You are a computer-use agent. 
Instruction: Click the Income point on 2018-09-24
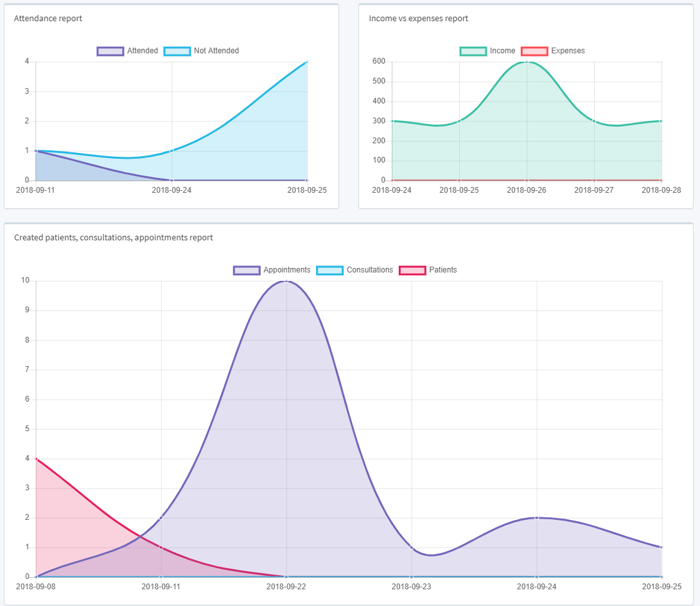click(392, 121)
